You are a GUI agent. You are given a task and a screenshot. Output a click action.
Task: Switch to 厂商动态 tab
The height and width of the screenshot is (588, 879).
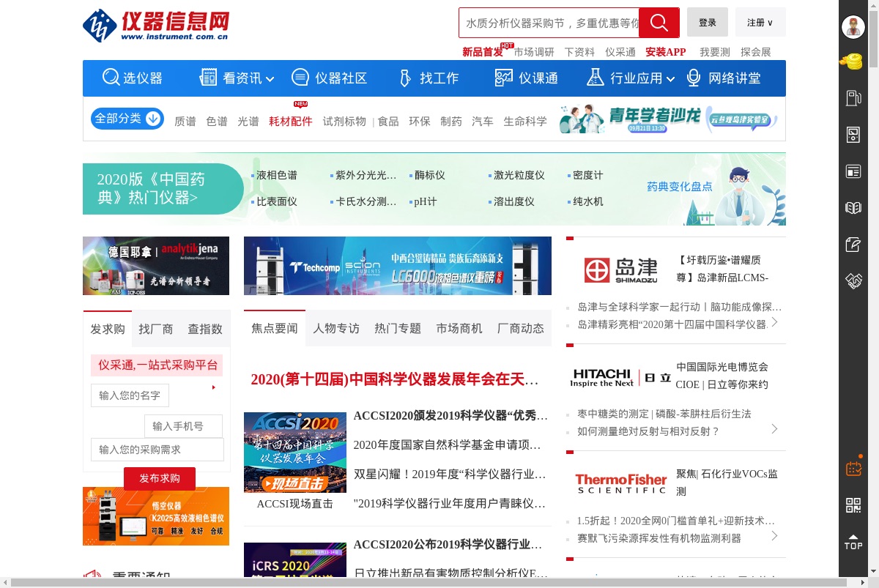coord(521,328)
